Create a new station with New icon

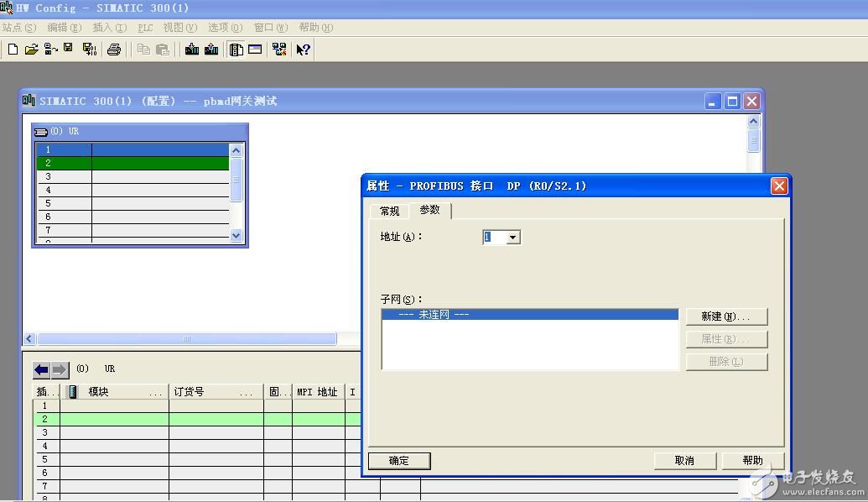coord(13,50)
